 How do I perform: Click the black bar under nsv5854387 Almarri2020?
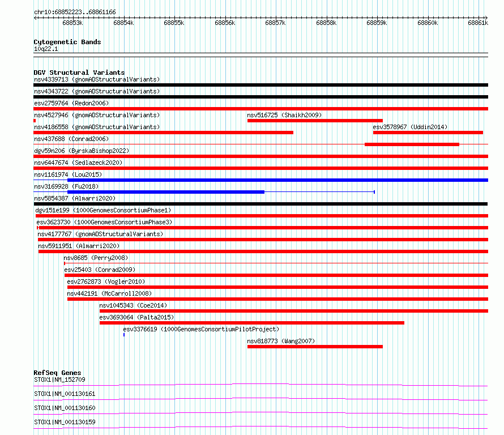(x=260, y=204)
